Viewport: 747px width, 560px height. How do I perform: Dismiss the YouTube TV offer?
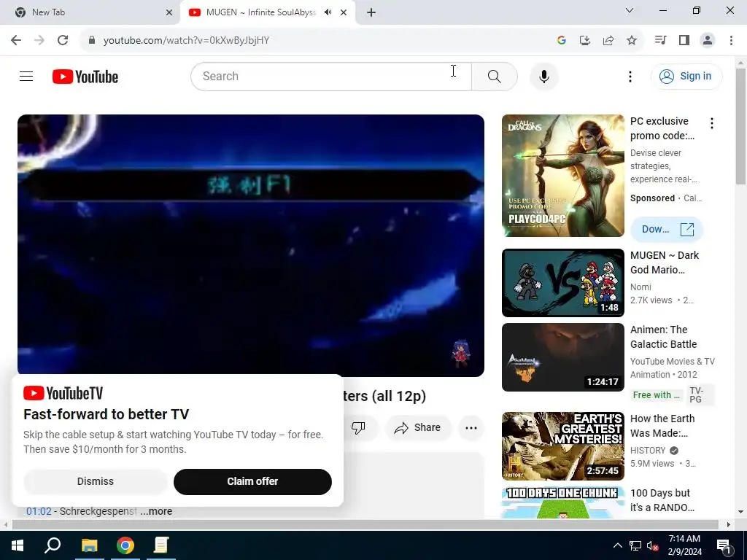coord(96,481)
